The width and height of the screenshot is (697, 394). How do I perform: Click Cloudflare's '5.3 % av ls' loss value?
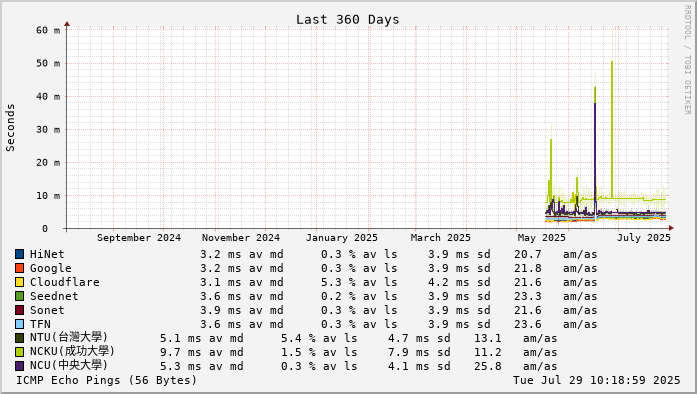[x=359, y=282]
